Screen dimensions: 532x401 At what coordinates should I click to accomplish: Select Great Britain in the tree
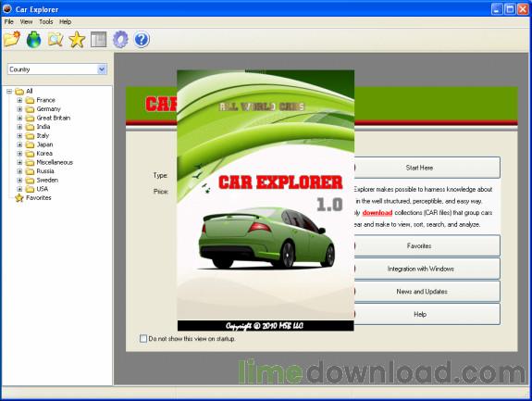[54, 118]
